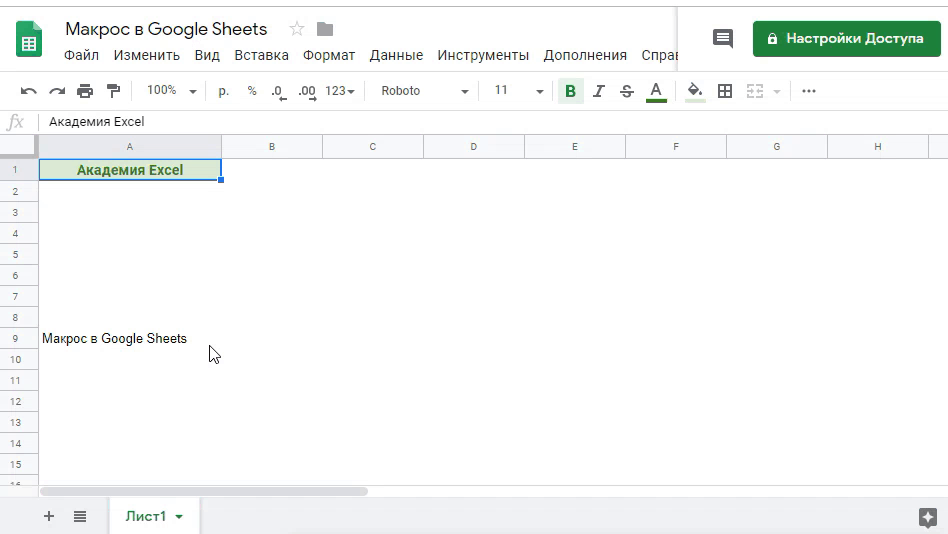Toggle Italic formatting button
948x534 pixels.
point(598,91)
